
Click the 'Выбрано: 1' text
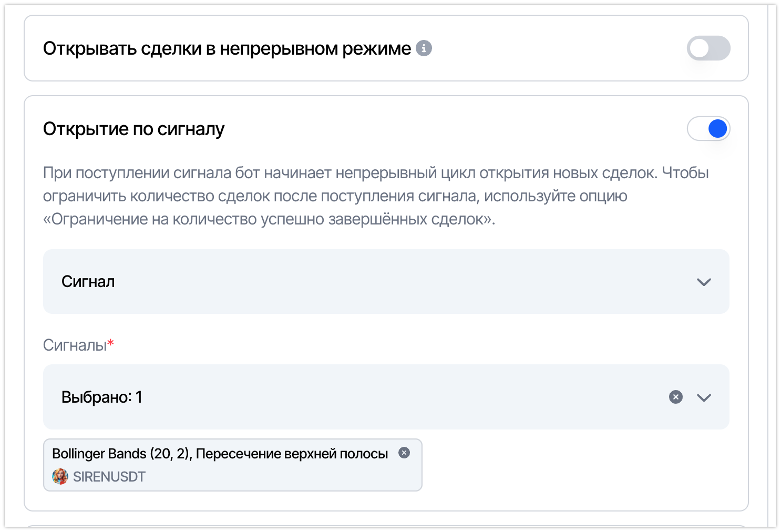[x=102, y=397]
